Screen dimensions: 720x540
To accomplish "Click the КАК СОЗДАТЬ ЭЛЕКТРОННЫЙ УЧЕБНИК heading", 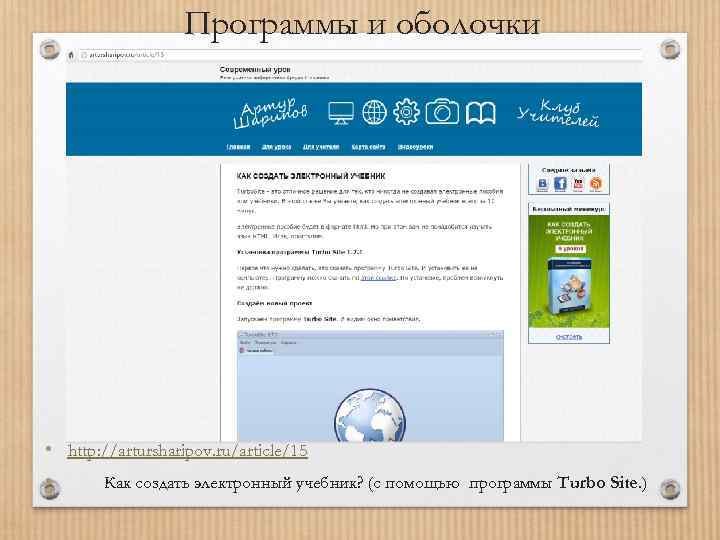I will point(311,176).
